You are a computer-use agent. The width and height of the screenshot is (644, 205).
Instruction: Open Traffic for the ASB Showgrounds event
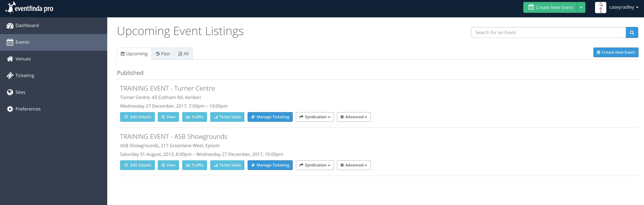pos(194,165)
